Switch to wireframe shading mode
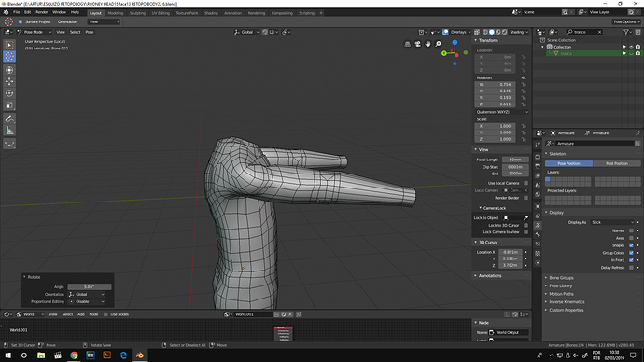 tap(485, 32)
